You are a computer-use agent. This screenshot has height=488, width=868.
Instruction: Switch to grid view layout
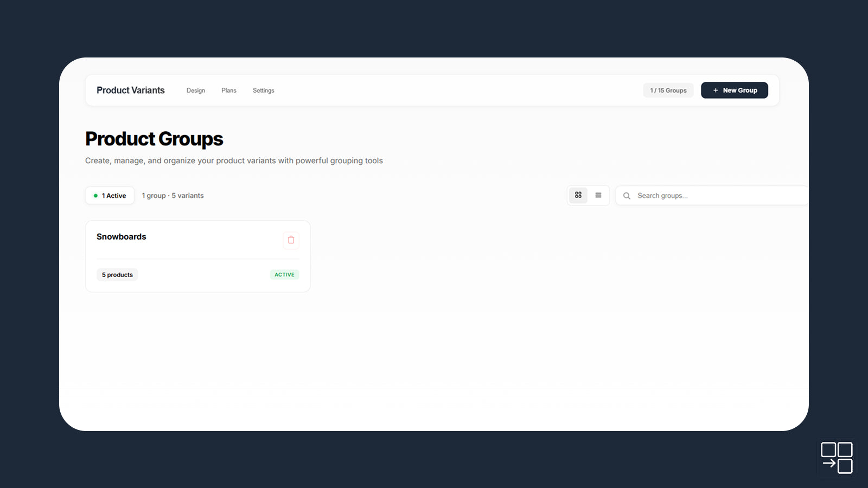[578, 195]
